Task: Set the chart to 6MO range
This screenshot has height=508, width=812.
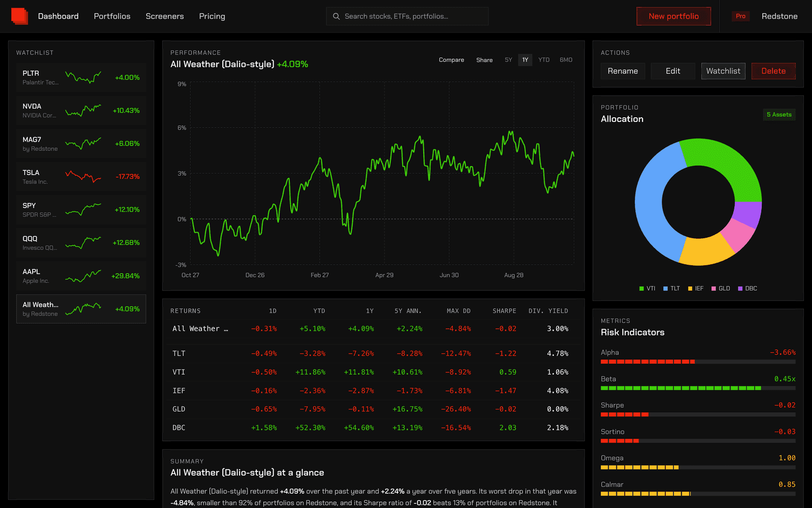Action: [566, 60]
